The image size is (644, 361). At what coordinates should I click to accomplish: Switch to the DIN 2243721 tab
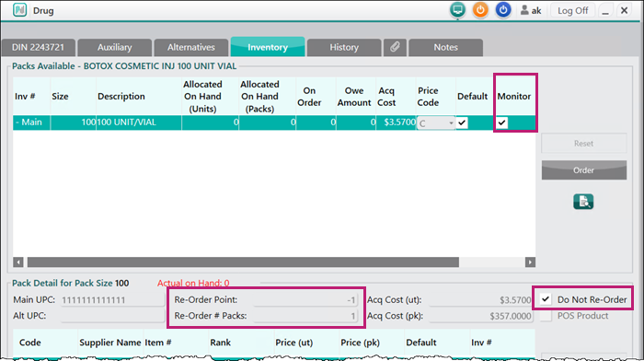tap(39, 47)
